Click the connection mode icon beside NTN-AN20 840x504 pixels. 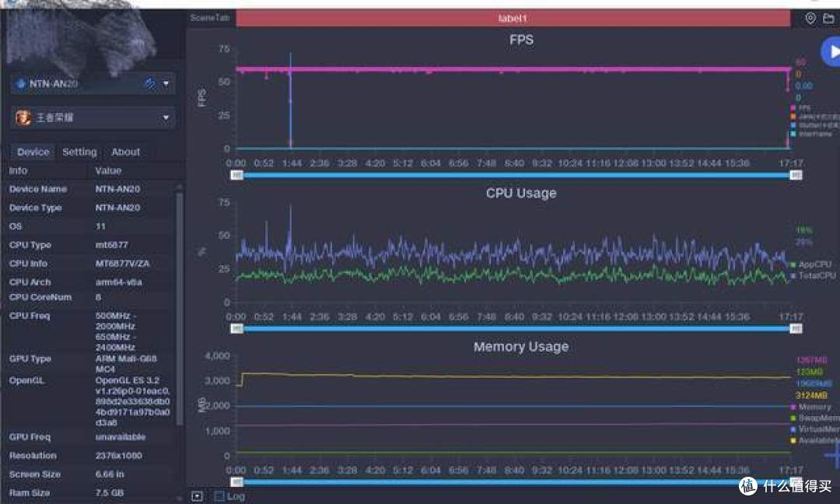(x=149, y=83)
